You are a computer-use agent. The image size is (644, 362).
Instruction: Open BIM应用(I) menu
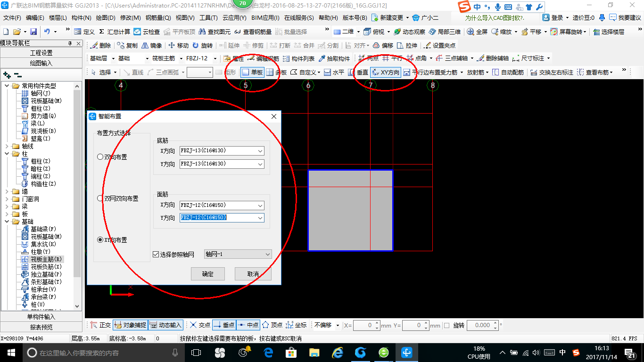265,18
